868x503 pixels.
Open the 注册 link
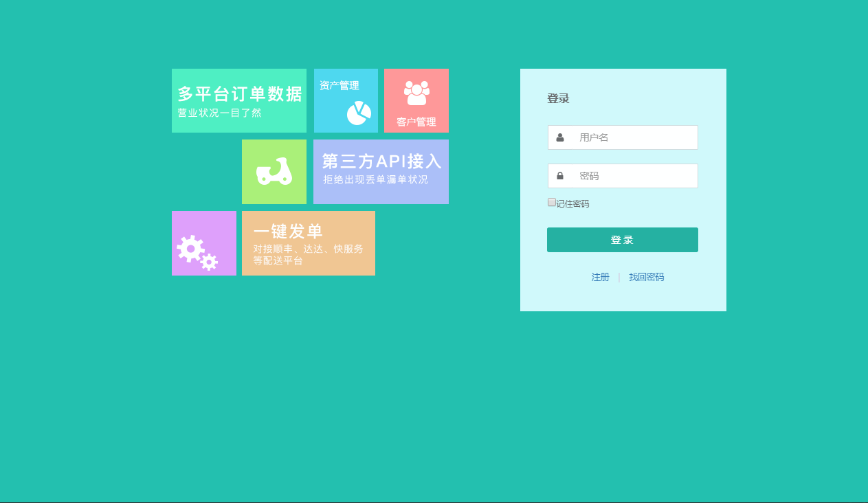pyautogui.click(x=601, y=277)
